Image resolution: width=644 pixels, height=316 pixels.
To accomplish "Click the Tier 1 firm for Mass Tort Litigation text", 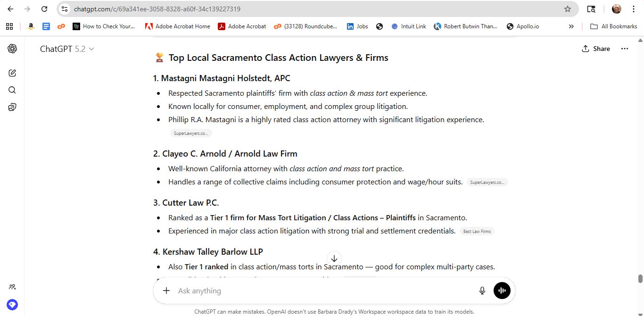I will pos(313,218).
